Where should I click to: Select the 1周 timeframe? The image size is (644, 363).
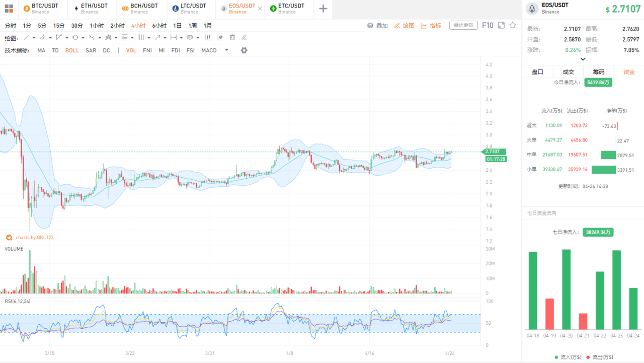193,26
